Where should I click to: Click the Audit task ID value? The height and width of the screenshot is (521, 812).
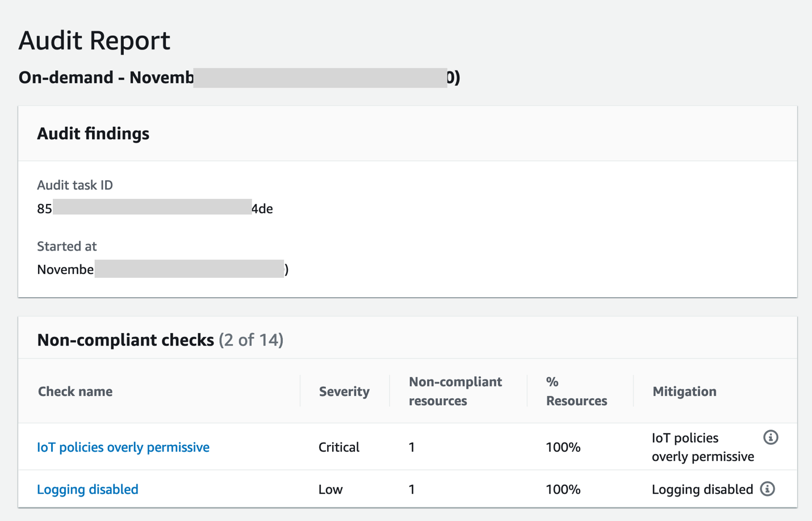pos(154,209)
